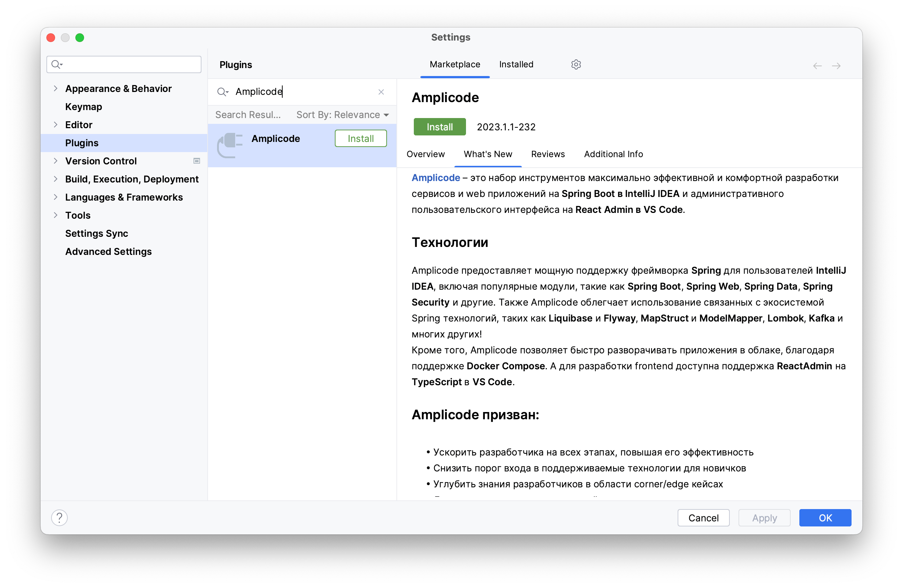This screenshot has height=588, width=903.
Task: Open the Amplicode hyperlink in description
Action: pyautogui.click(x=436, y=178)
